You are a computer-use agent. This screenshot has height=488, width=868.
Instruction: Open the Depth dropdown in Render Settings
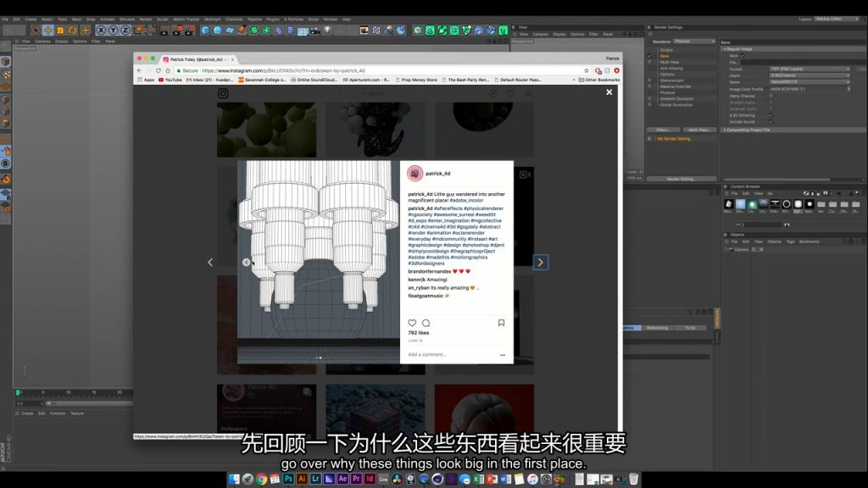point(810,75)
